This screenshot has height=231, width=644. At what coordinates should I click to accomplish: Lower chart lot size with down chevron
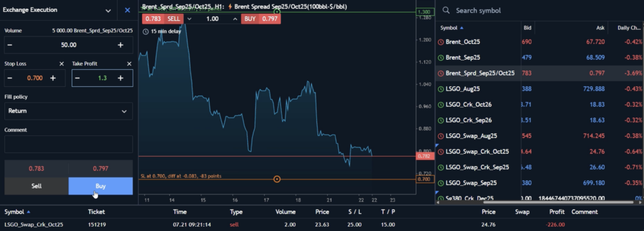pyautogui.click(x=189, y=18)
